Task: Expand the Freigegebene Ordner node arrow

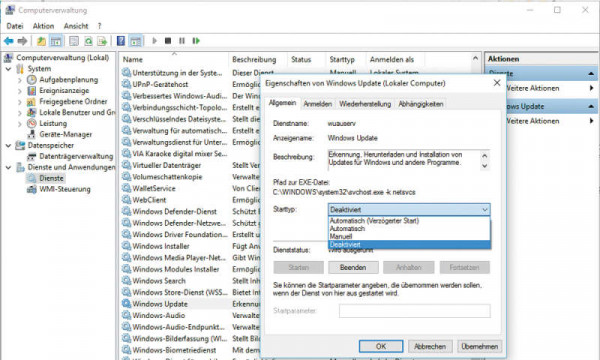Action: 20,102
